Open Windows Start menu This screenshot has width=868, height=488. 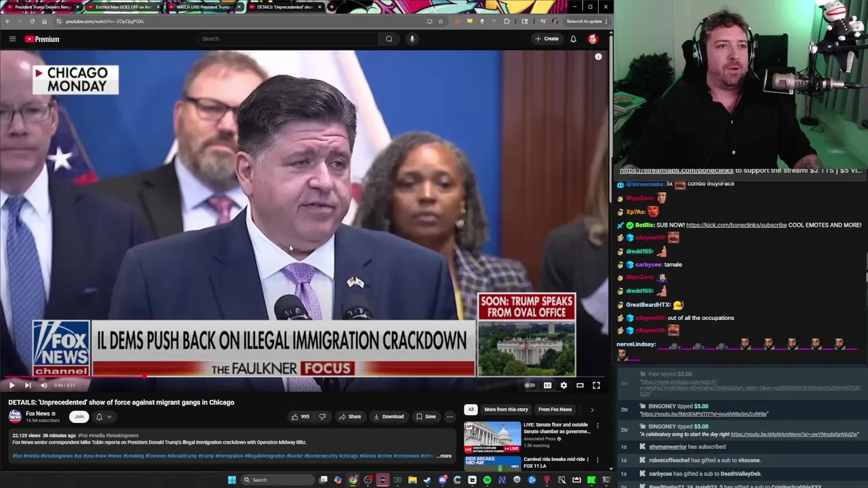(x=232, y=480)
